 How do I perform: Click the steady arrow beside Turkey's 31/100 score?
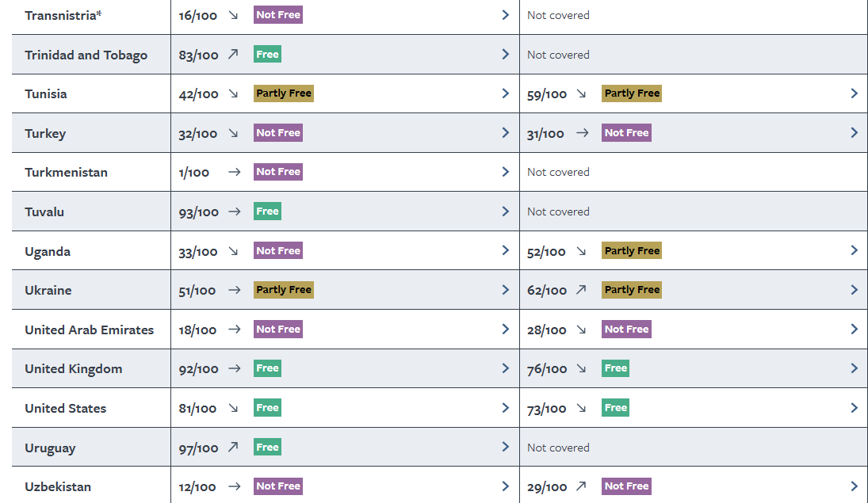click(582, 133)
